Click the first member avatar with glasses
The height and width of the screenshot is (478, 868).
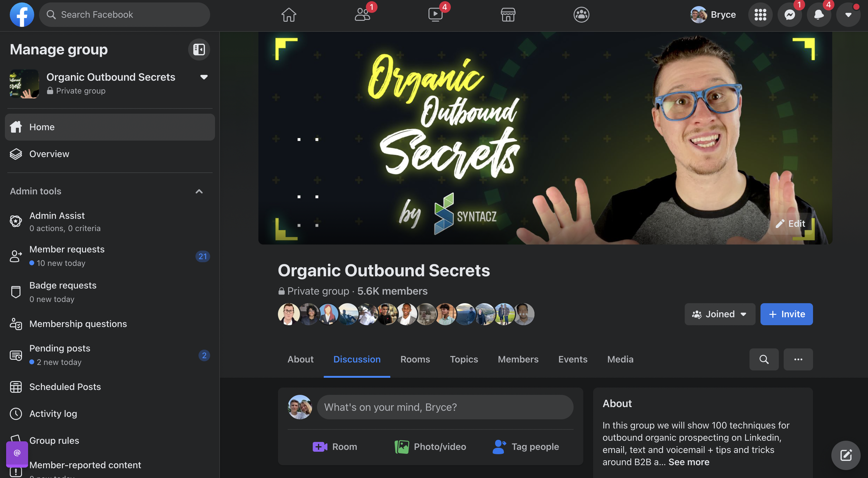(289, 314)
